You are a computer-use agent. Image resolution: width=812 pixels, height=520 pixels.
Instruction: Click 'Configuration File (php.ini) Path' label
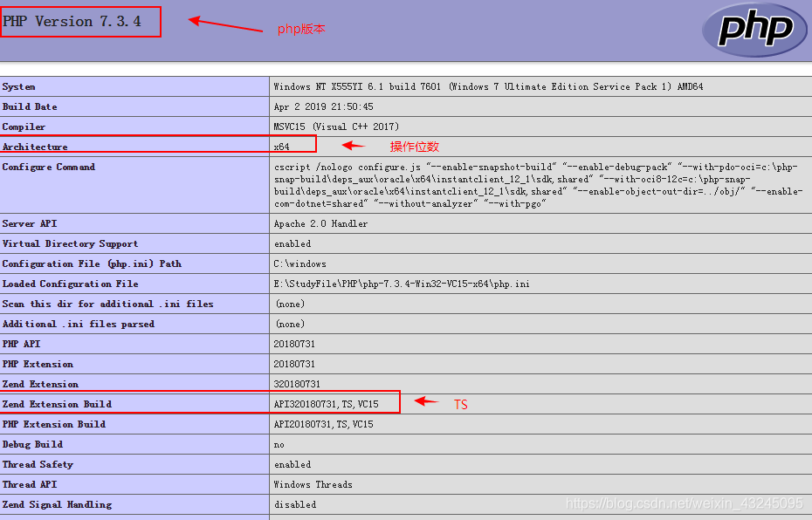(92, 263)
